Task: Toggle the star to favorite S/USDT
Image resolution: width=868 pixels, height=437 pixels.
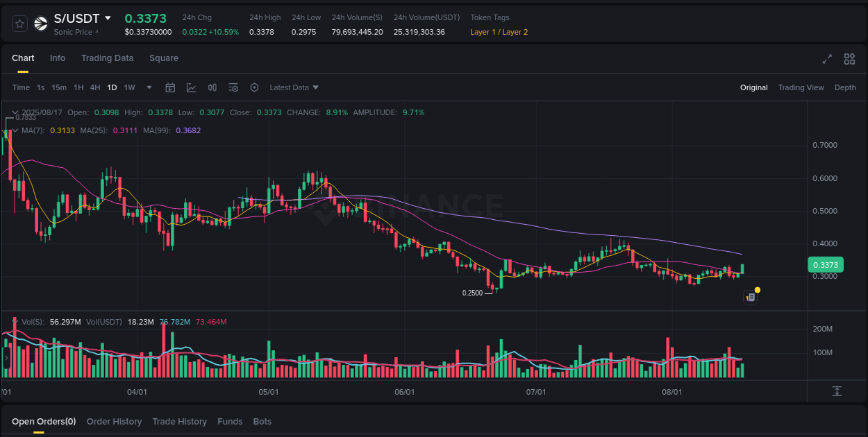Action: tap(19, 23)
